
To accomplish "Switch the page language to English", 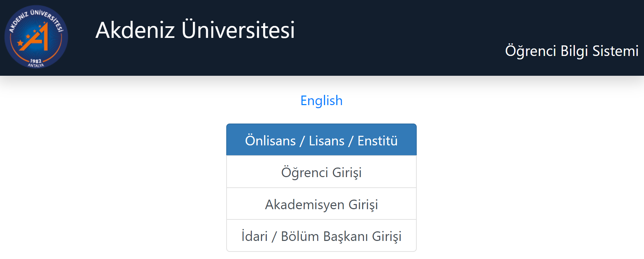I will [321, 101].
